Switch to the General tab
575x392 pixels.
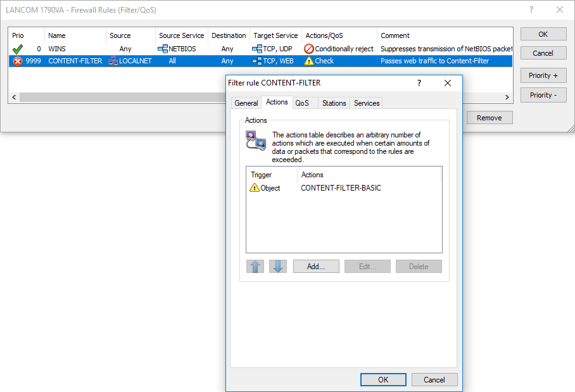[x=246, y=103]
